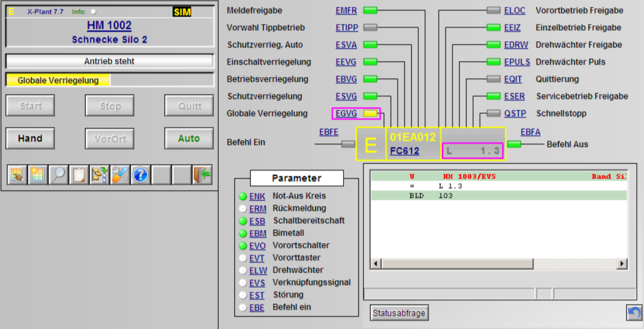Open the EPULS Drehwächter Puls link
This screenshot has width=644, height=329.
(x=517, y=62)
